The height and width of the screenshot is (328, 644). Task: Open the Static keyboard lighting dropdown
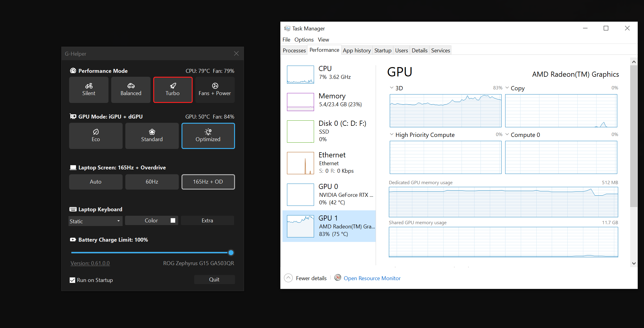click(x=95, y=221)
